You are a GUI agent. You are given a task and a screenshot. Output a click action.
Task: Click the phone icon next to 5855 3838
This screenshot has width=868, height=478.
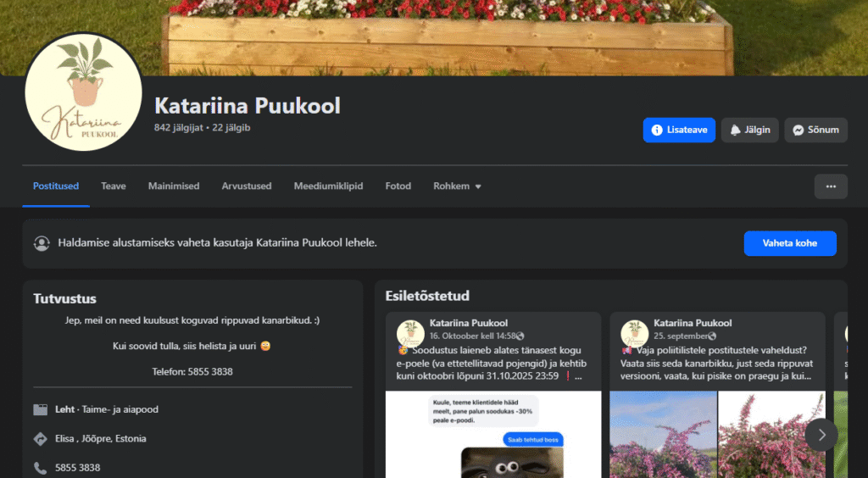pos(41,468)
